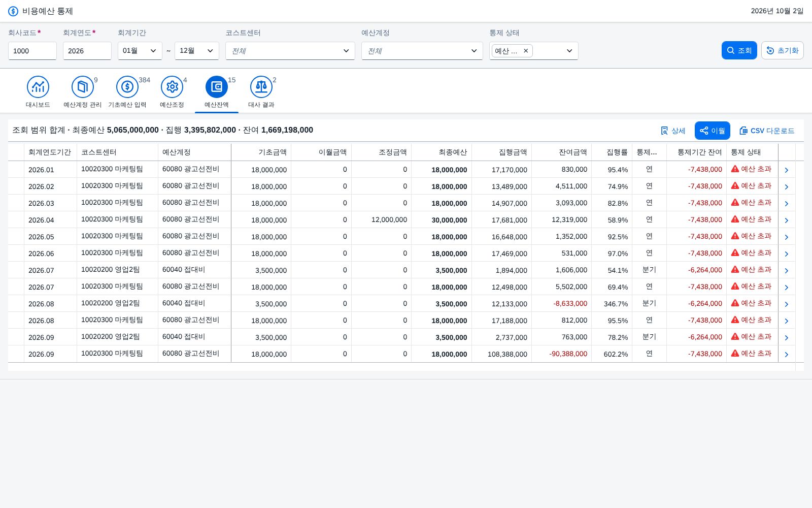Click the 이월 carry-forward button
Image resolution: width=812 pixels, height=508 pixels.
point(713,131)
